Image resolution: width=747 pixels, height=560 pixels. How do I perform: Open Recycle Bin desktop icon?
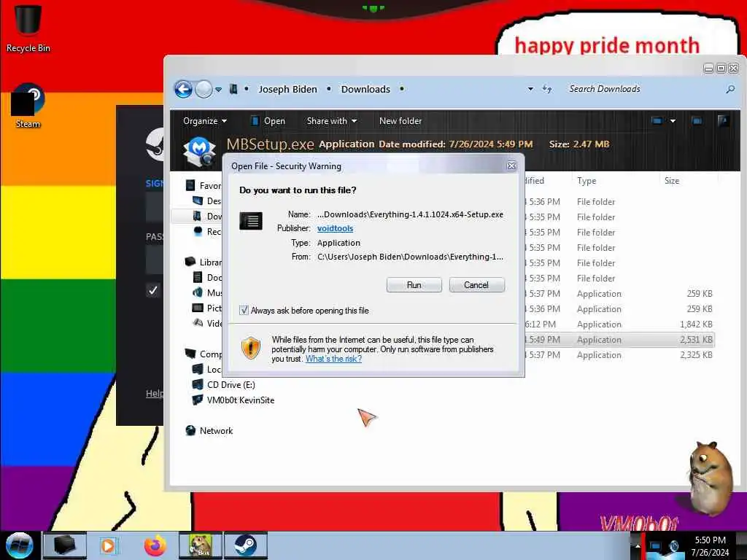28,28
